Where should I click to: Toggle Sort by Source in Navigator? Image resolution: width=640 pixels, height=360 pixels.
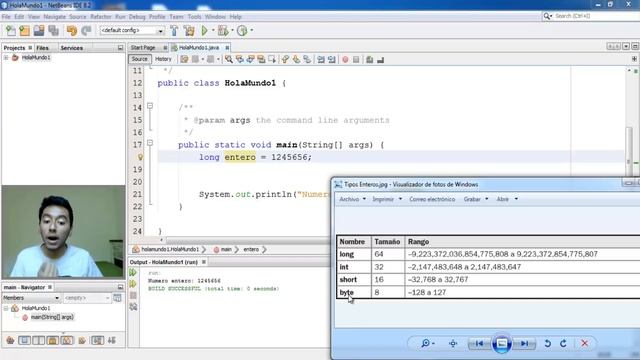(x=111, y=340)
